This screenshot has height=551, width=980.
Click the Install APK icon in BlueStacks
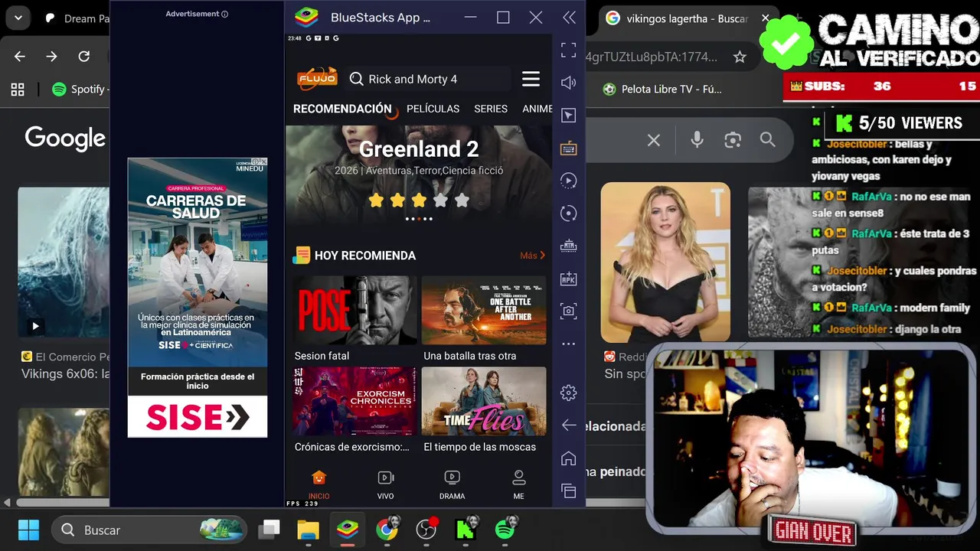568,279
